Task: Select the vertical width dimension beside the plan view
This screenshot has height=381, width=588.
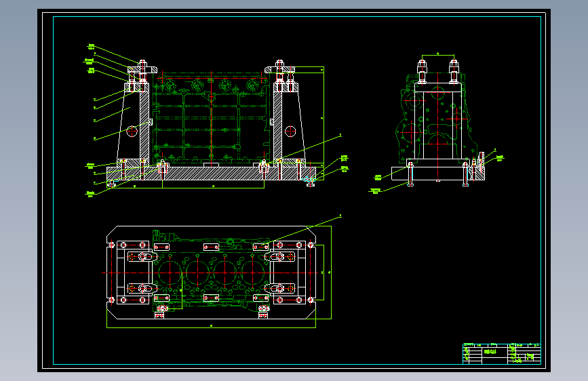Action: [330, 273]
